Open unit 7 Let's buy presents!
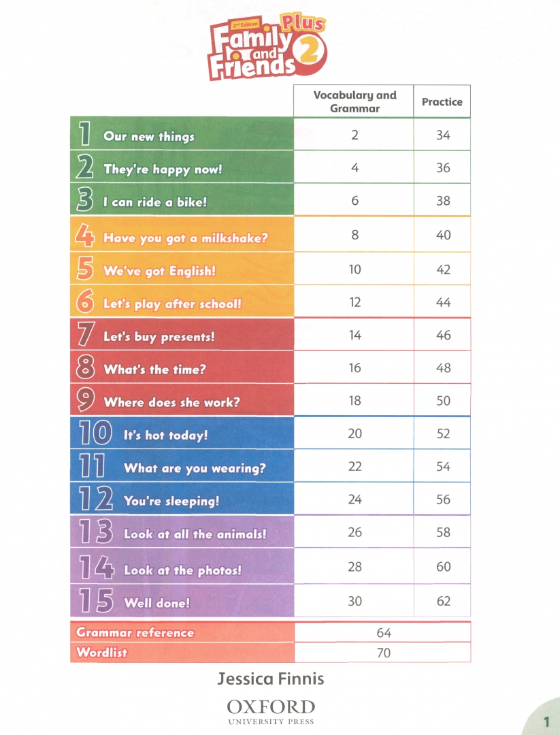 coord(182,334)
